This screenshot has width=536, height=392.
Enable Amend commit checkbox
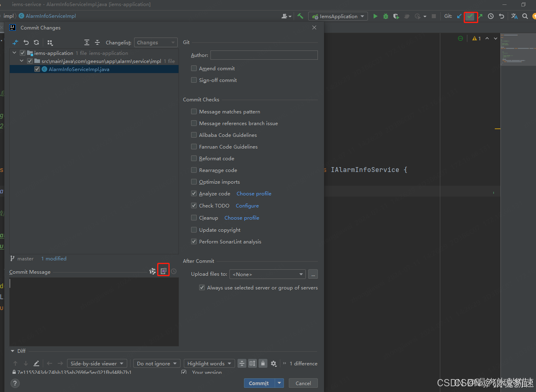(x=194, y=68)
